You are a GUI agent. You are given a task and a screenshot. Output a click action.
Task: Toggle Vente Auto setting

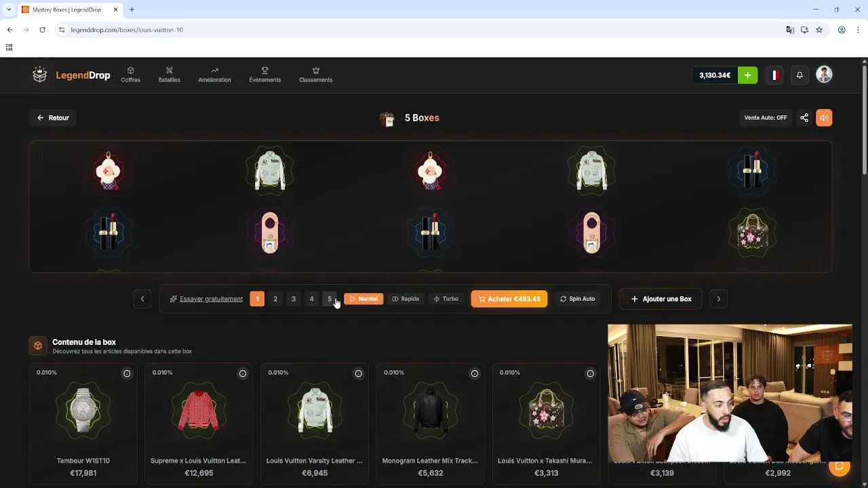(x=766, y=118)
